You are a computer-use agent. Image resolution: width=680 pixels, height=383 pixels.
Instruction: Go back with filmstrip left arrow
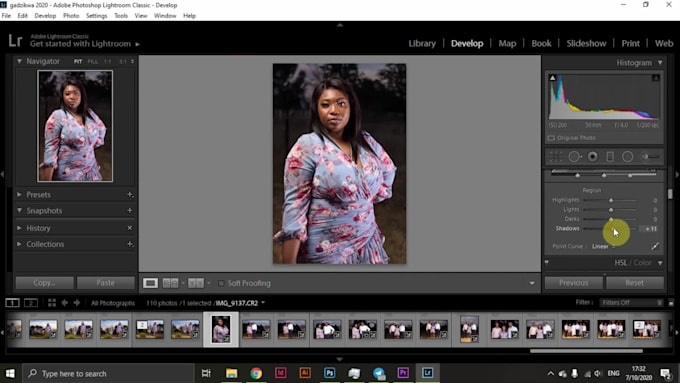65,303
